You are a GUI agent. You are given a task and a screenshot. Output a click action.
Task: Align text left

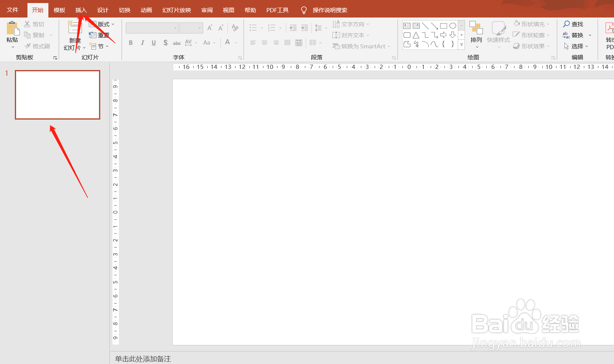(x=253, y=43)
